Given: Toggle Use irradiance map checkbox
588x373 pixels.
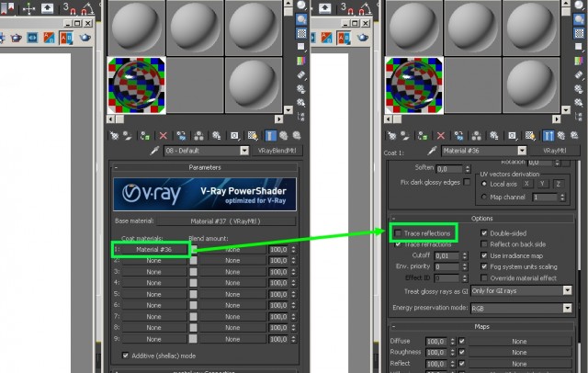Looking at the screenshot, I should 484,255.
